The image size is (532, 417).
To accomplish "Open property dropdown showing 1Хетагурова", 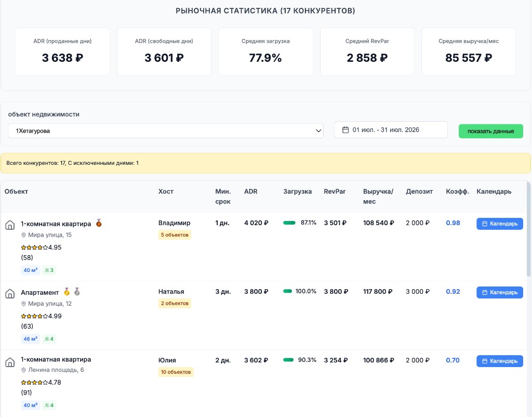I will (166, 131).
